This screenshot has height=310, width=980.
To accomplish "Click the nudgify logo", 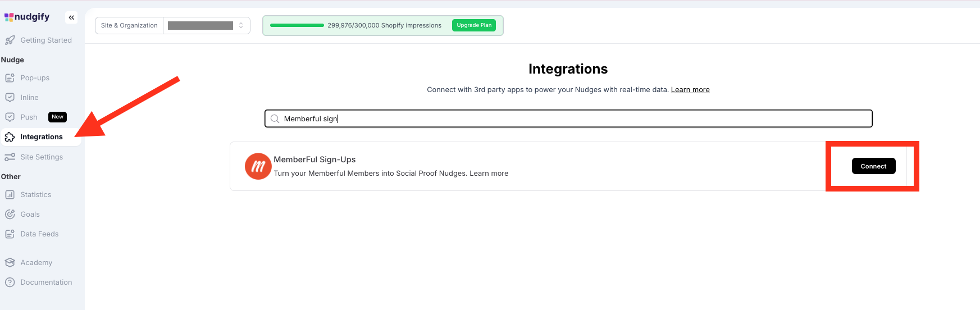I will (x=27, y=17).
